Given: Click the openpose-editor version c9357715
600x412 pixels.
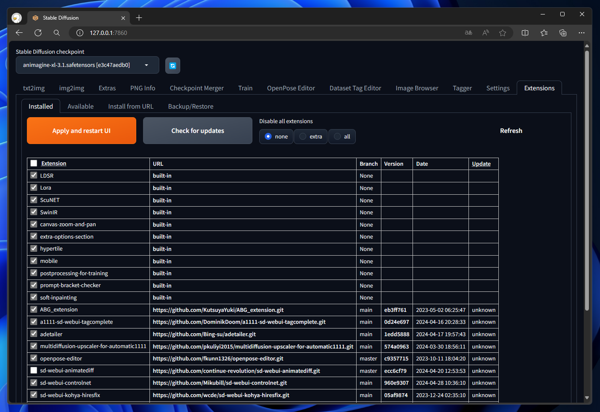Looking at the screenshot, I should (x=396, y=358).
